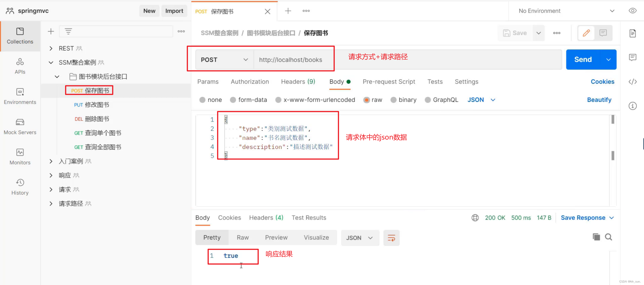Select the Headers tab in response panel
644x285 pixels.
pos(266,218)
